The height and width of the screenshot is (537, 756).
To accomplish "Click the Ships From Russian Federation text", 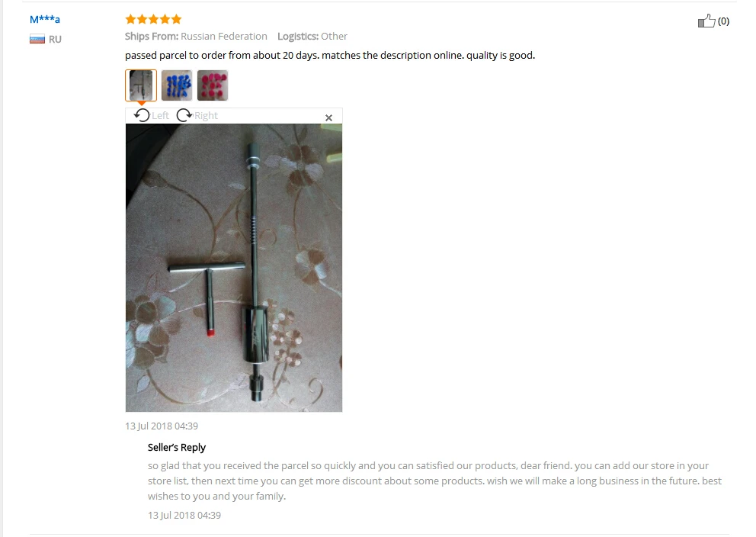I will 196,36.
